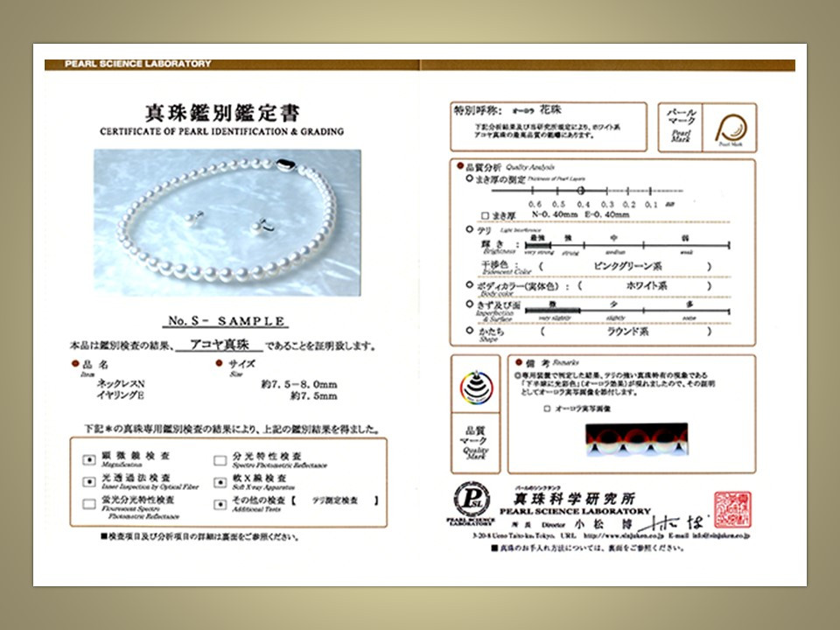Click the circle marker beside きず及び面

click(469, 304)
